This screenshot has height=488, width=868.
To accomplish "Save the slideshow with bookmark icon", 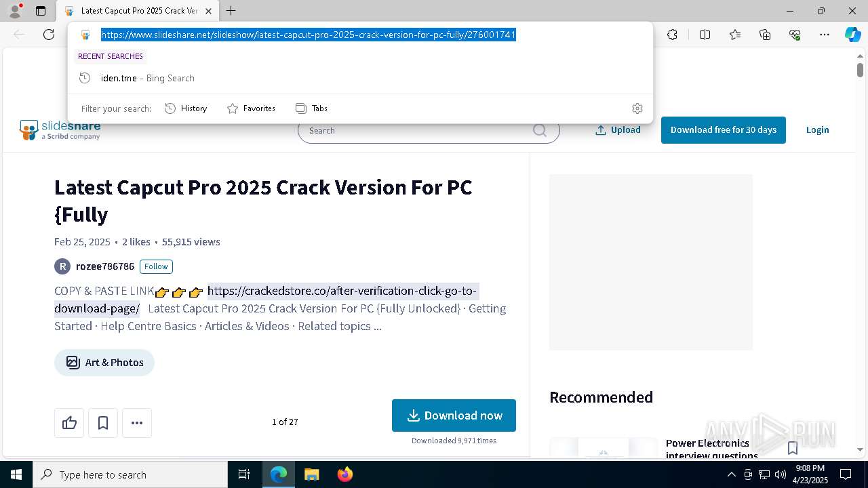I will click(x=103, y=423).
